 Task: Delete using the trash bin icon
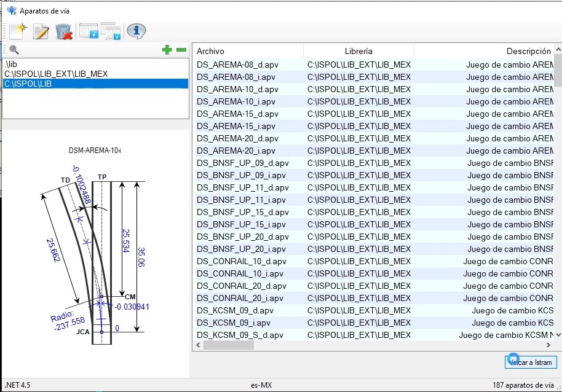coord(63,31)
